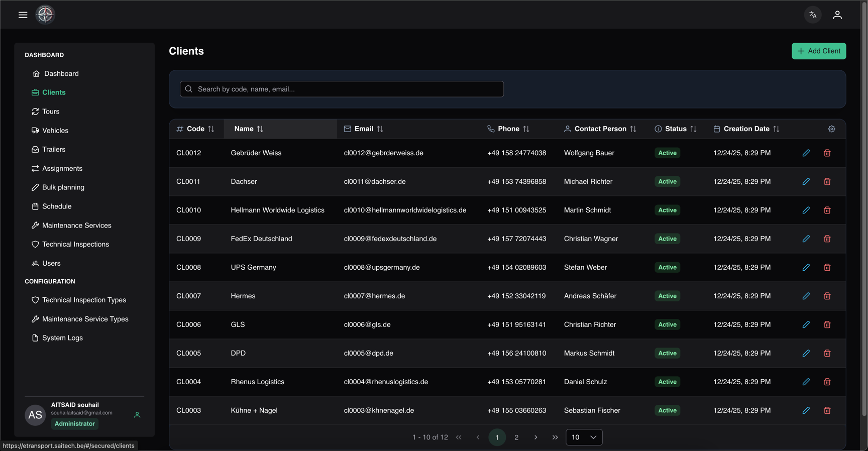Sort table by Creation Date column
The height and width of the screenshot is (451, 868).
coord(776,129)
